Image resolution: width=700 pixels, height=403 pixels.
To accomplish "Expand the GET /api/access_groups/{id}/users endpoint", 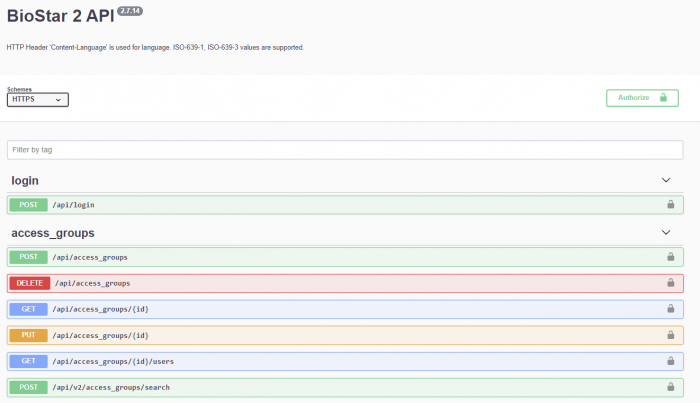I will 300,361.
